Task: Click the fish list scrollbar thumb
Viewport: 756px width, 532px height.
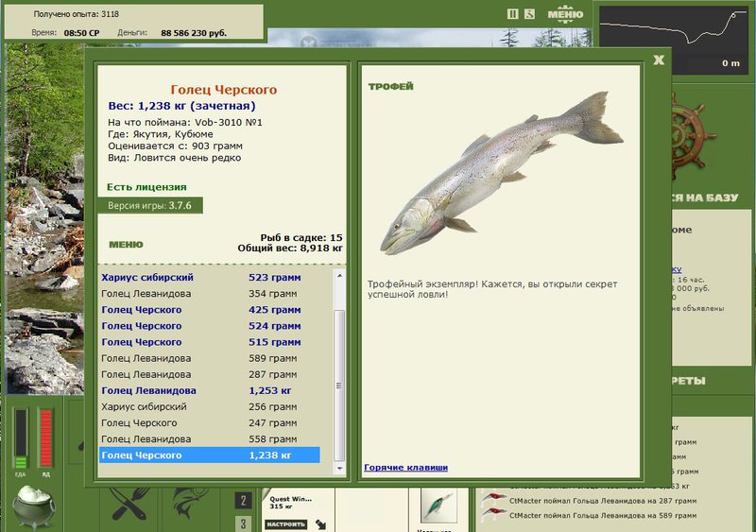Action: pos(339,385)
